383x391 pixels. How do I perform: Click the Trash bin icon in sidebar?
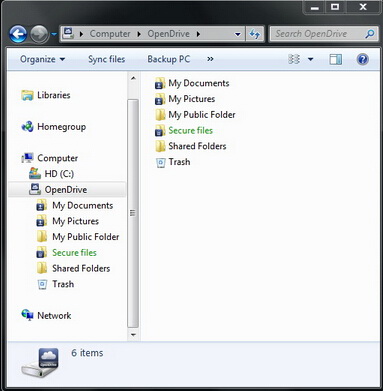click(42, 284)
